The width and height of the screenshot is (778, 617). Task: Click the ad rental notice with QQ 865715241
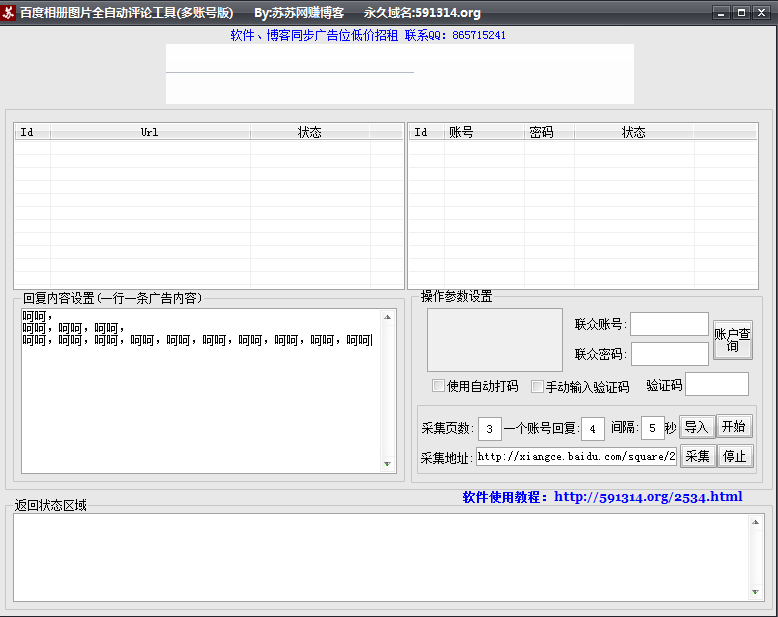(x=368, y=35)
